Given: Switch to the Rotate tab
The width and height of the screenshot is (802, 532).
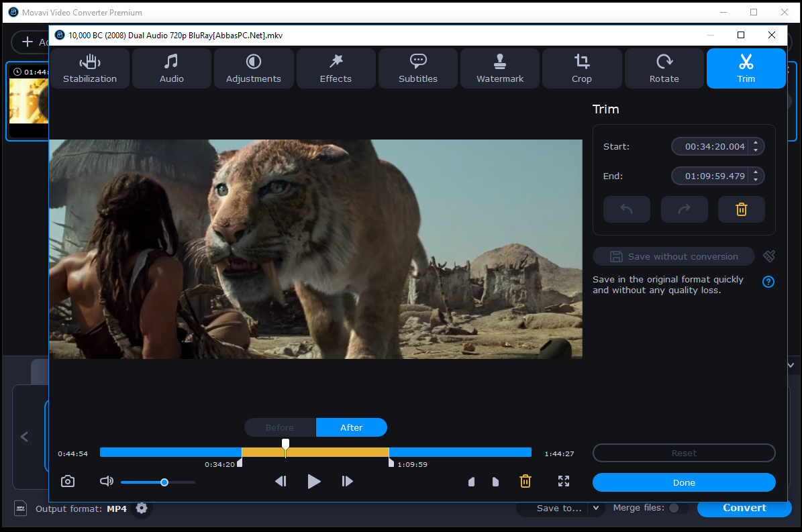Looking at the screenshot, I should click(664, 68).
